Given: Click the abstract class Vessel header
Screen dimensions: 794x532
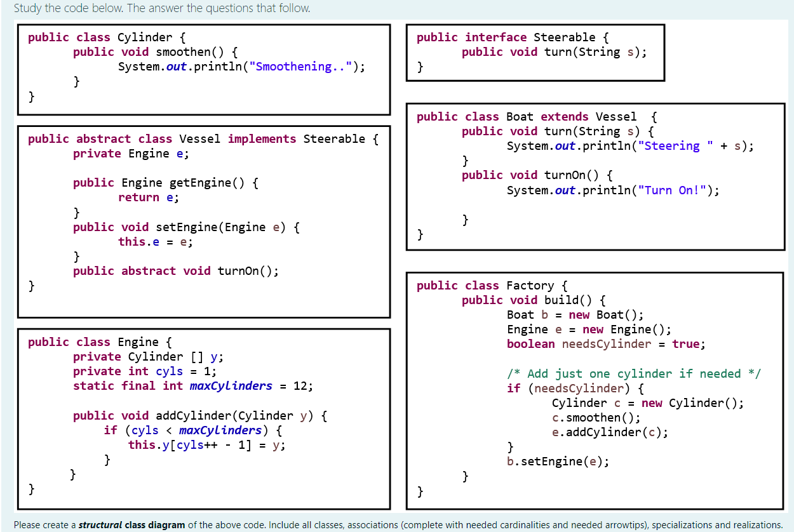Looking at the screenshot, I should coord(203,138).
